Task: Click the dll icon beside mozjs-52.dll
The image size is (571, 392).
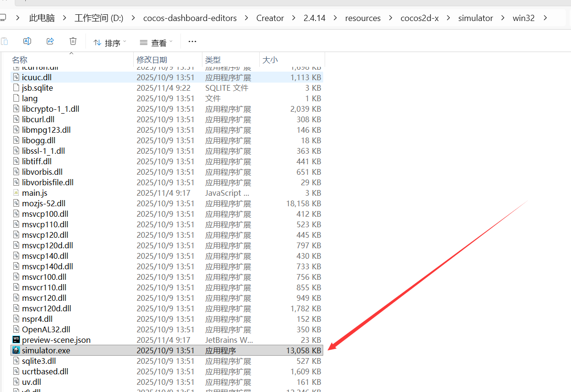Action: pyautogui.click(x=16, y=203)
